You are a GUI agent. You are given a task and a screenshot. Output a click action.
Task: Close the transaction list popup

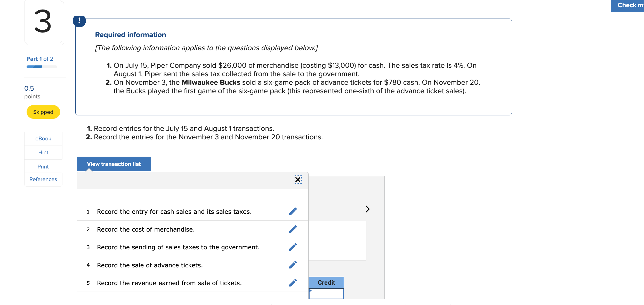pos(298,180)
